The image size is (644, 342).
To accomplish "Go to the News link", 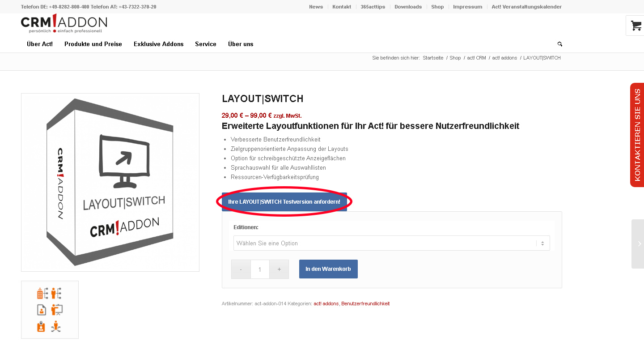I will (316, 7).
